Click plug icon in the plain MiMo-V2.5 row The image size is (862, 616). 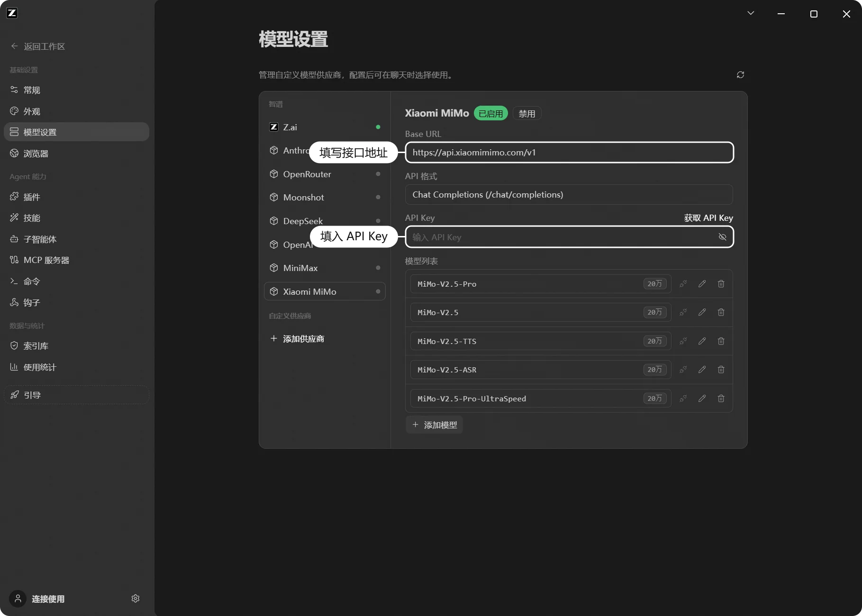(x=683, y=312)
